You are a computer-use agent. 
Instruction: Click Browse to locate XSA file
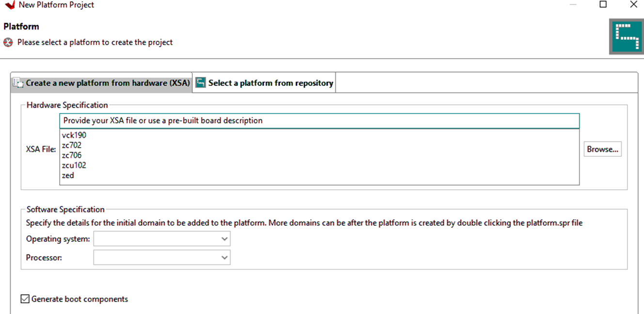pyautogui.click(x=602, y=149)
